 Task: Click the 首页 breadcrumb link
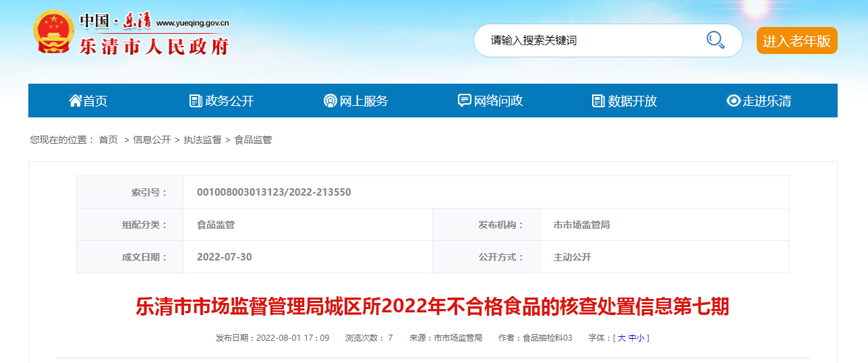tap(108, 140)
